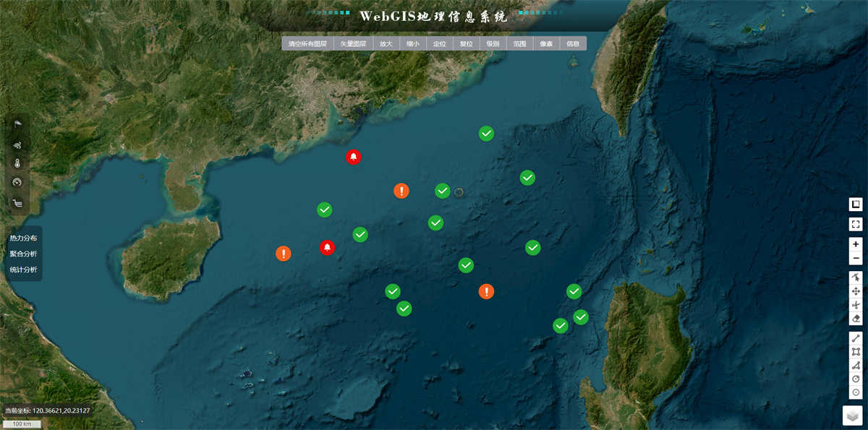
Task: Click the 放大 zoom-in menu item
Action: [x=386, y=44]
